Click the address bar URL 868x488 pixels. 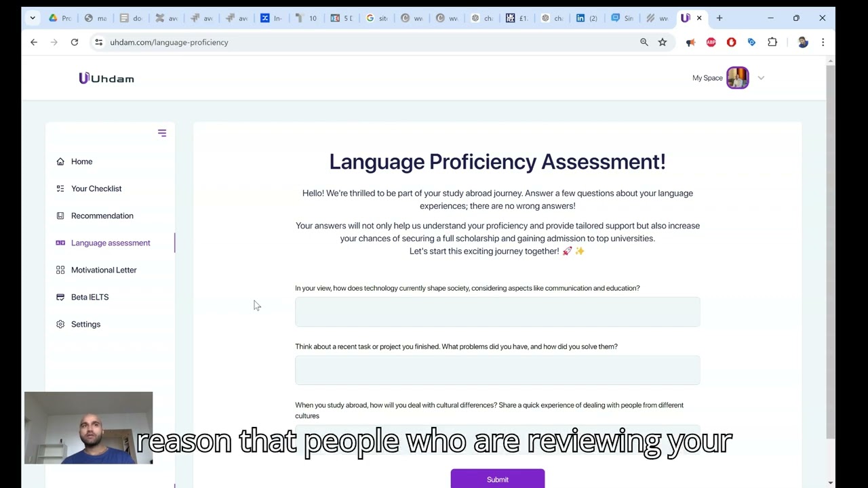tap(170, 42)
